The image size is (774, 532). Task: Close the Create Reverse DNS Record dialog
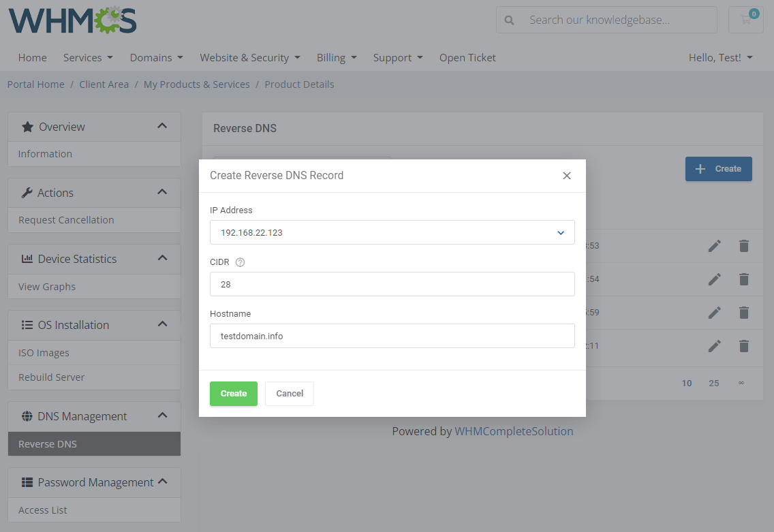[567, 175]
